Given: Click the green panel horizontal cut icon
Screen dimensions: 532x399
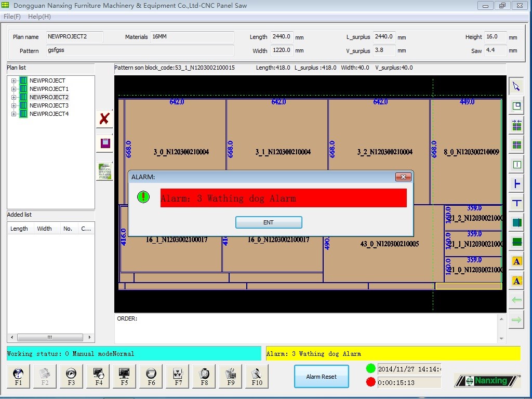Looking at the screenshot, I should (516, 242).
